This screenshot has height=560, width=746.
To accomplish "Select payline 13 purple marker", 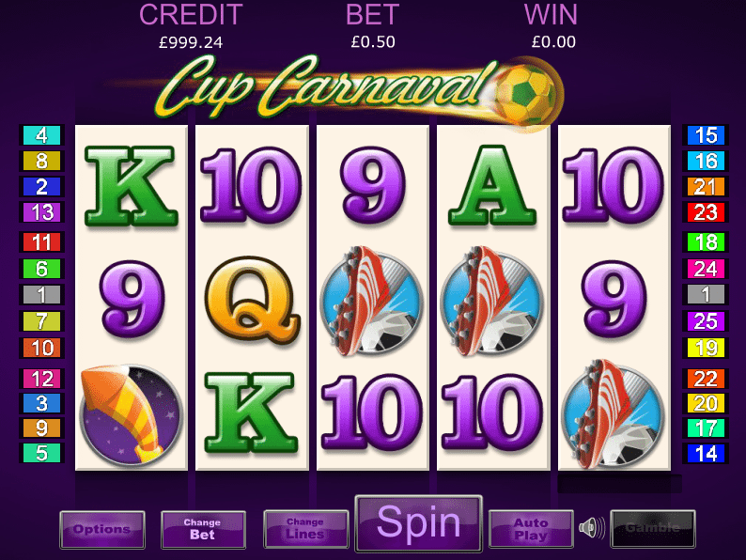I will [x=42, y=212].
